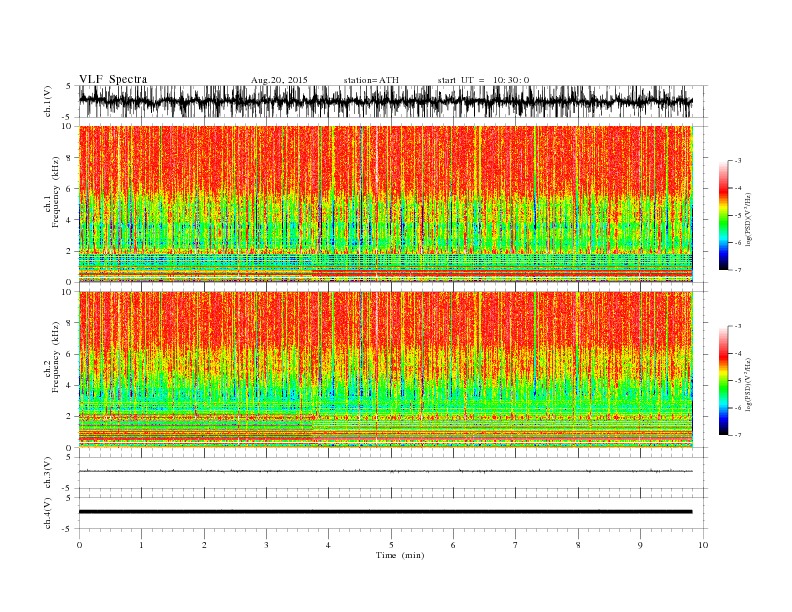Select the "Time (min)" axis label
Screen dimensions: 792x612
point(400,555)
